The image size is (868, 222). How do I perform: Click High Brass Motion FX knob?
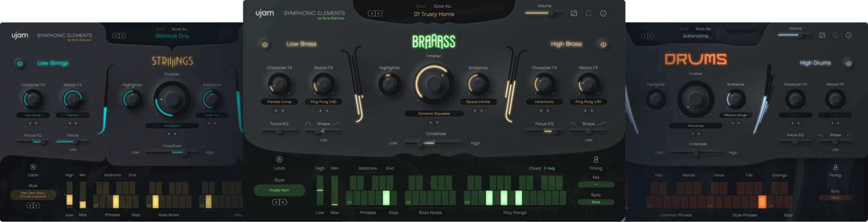[x=588, y=84]
